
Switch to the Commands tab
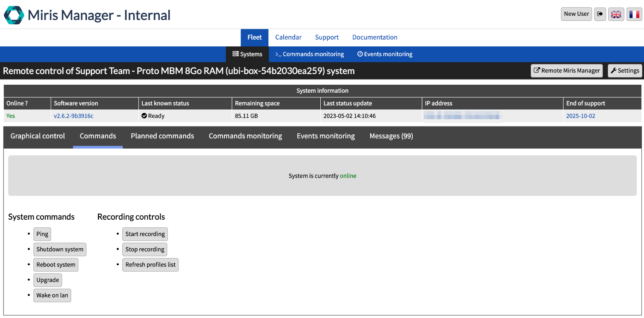click(x=98, y=136)
